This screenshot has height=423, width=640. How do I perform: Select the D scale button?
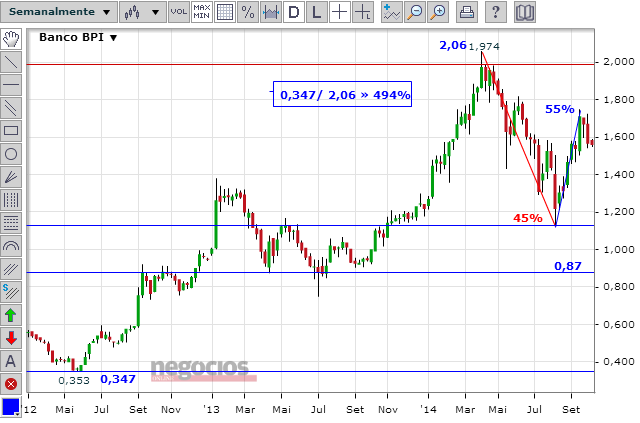coord(293,12)
